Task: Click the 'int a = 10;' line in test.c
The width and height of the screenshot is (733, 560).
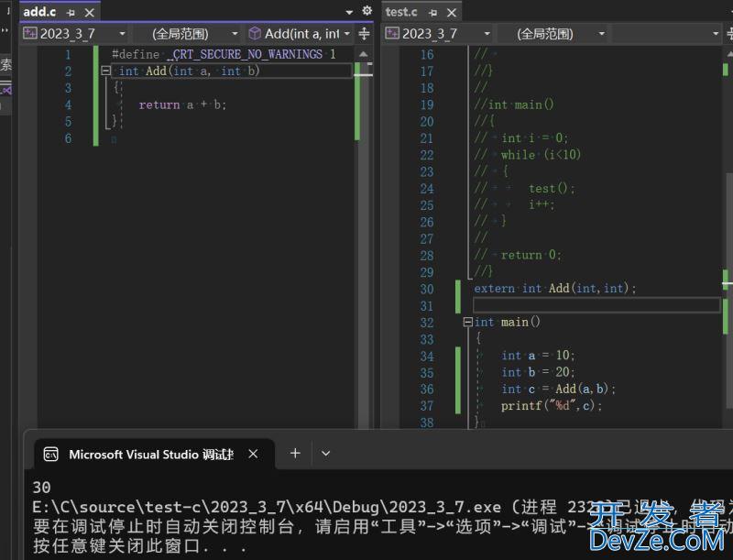Action: tap(538, 356)
